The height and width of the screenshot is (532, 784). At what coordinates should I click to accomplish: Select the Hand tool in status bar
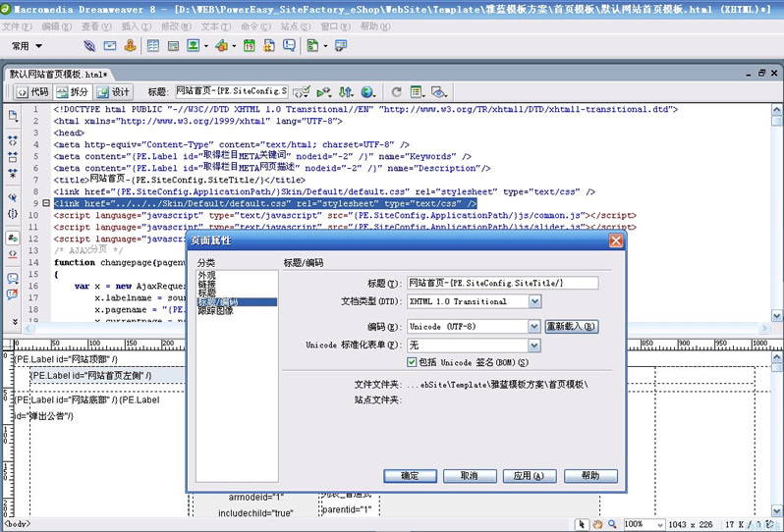pos(597,524)
